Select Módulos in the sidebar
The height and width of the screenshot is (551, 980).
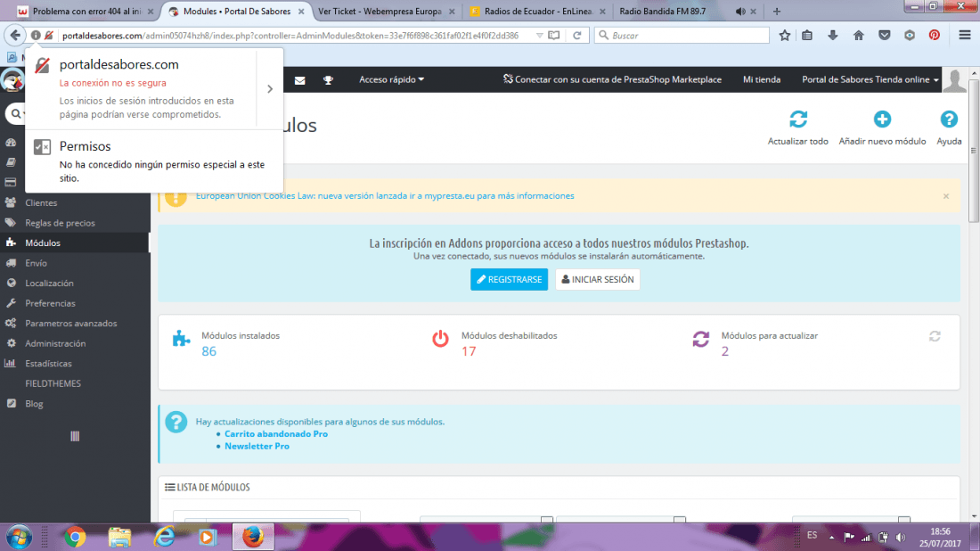pos(75,243)
